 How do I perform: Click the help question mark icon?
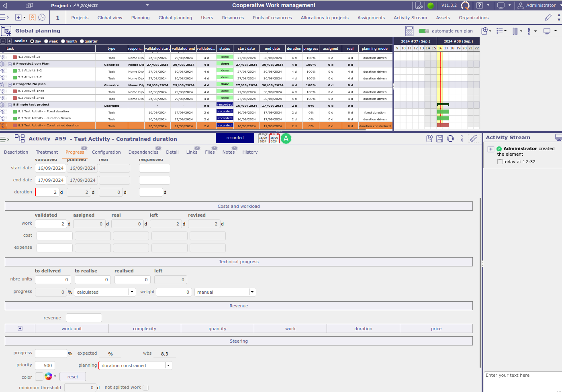click(x=480, y=6)
